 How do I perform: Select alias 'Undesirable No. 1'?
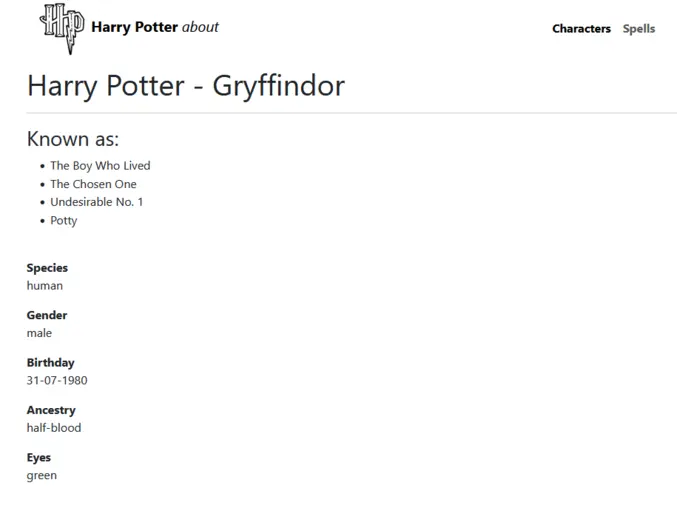pos(97,202)
